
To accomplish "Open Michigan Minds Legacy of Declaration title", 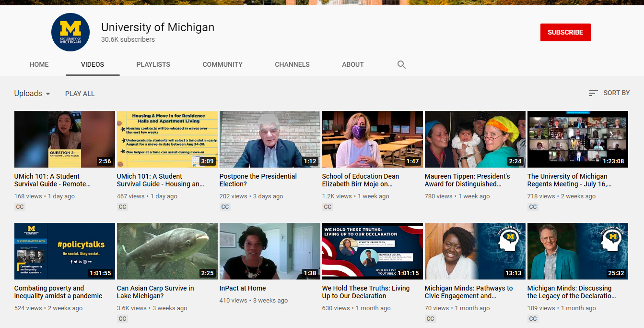I will coord(572,292).
